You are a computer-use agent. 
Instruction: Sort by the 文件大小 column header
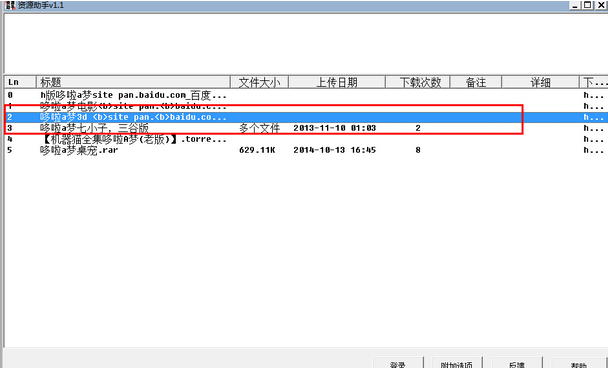[x=259, y=82]
